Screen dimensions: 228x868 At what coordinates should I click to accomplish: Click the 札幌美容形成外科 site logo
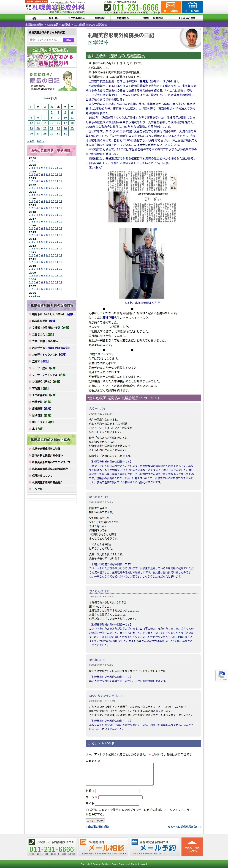(x=55, y=7)
